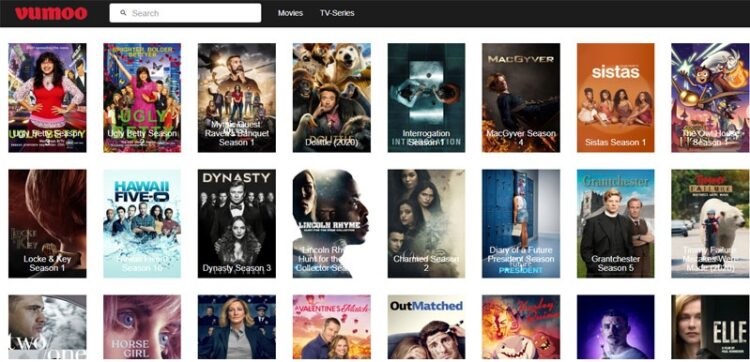Open the Movies menu item
Viewport: 750px width, 362px height.
point(290,13)
